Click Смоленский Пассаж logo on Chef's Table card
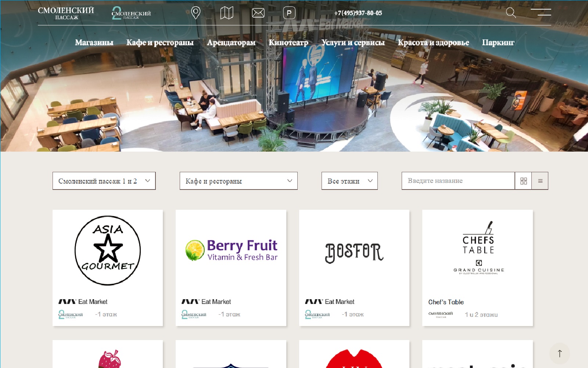This screenshot has width=588, height=368. pyautogui.click(x=441, y=314)
